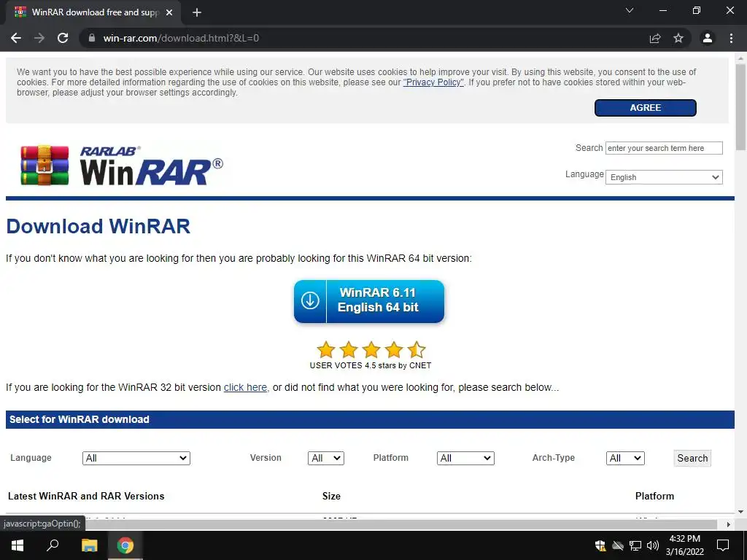Share this page via share icon

point(655,38)
